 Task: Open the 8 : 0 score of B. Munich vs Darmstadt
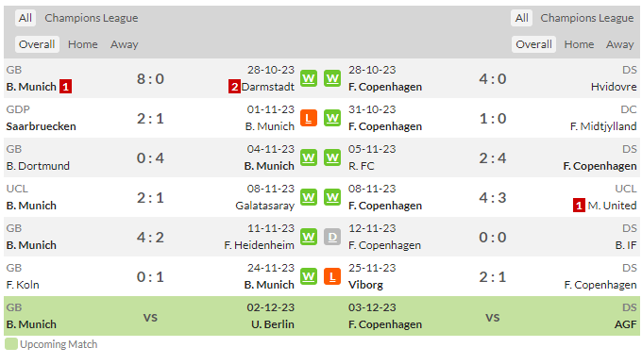pyautogui.click(x=150, y=78)
